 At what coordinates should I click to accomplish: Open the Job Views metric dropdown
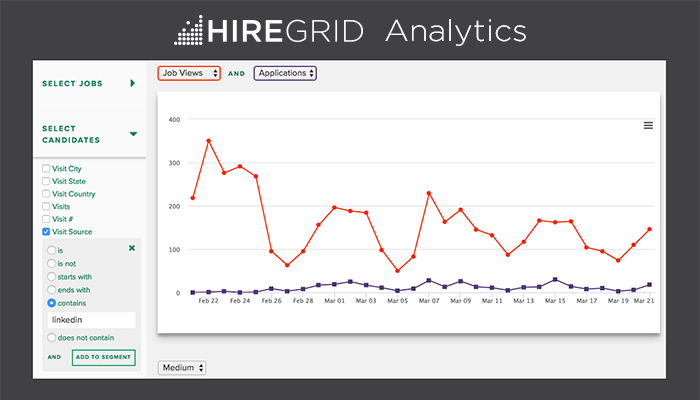tap(189, 73)
